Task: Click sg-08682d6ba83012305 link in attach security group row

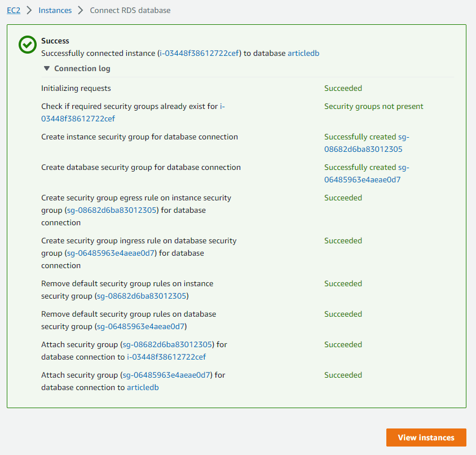Action: coord(168,344)
